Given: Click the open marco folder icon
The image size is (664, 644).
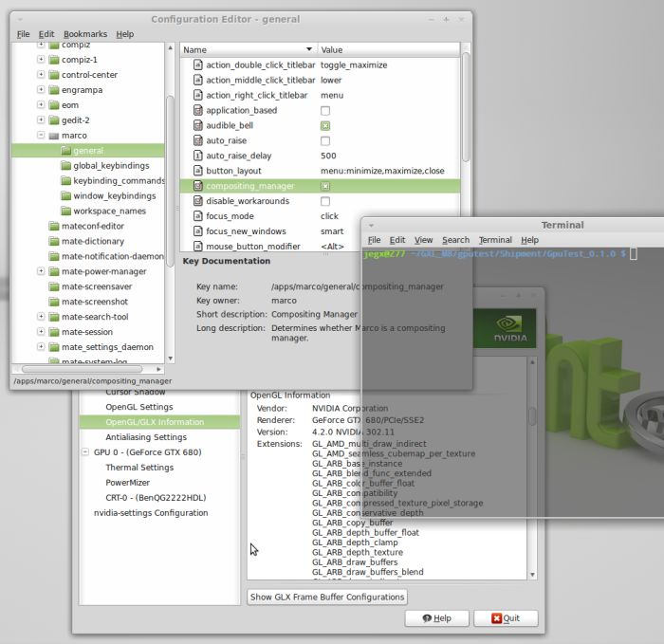Looking at the screenshot, I should click(54, 136).
